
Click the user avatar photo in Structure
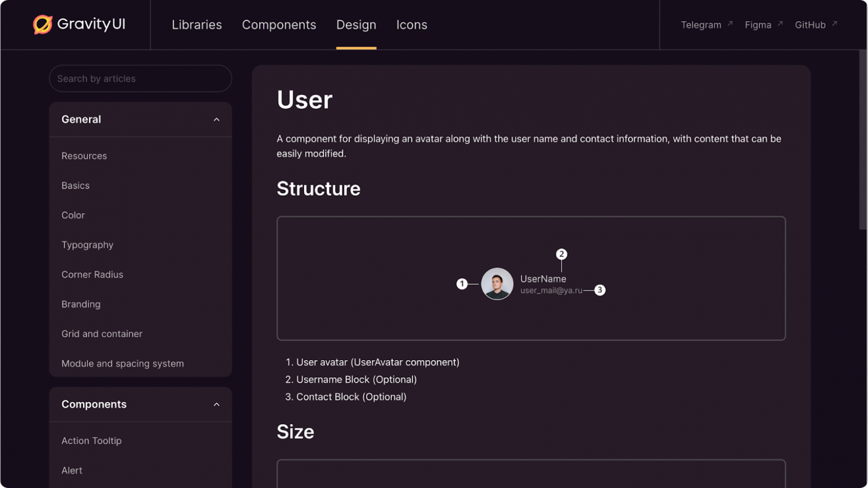coord(497,284)
